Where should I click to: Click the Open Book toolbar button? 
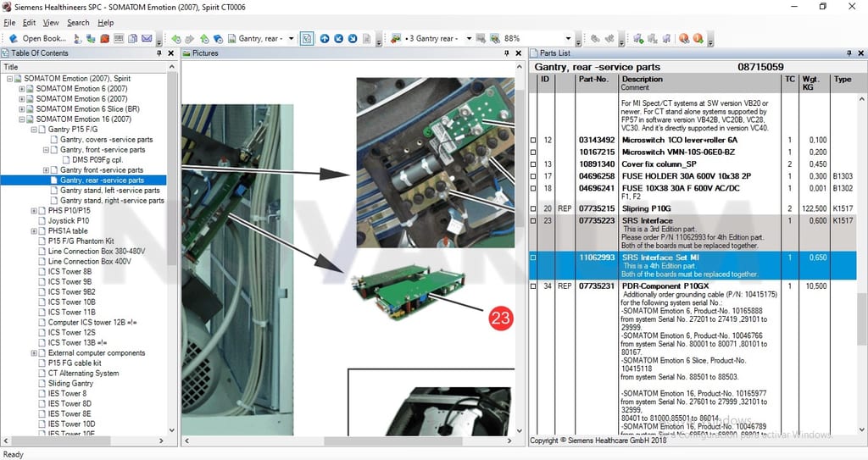pos(37,38)
